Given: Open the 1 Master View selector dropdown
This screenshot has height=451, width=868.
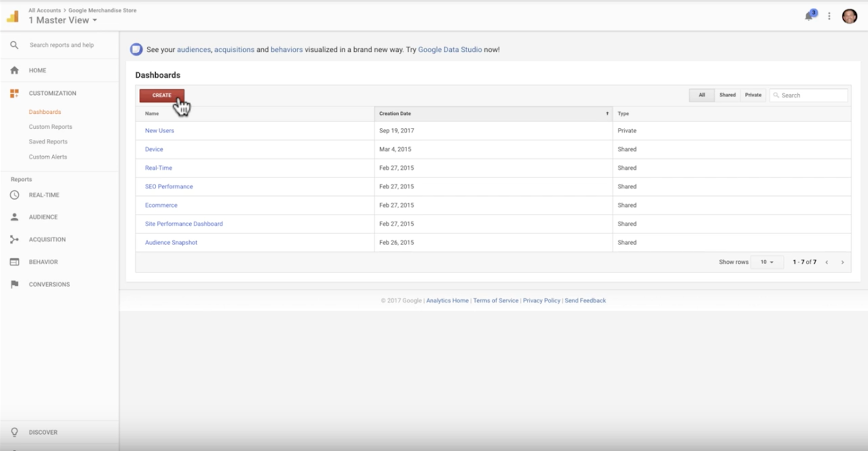Looking at the screenshot, I should click(x=63, y=20).
